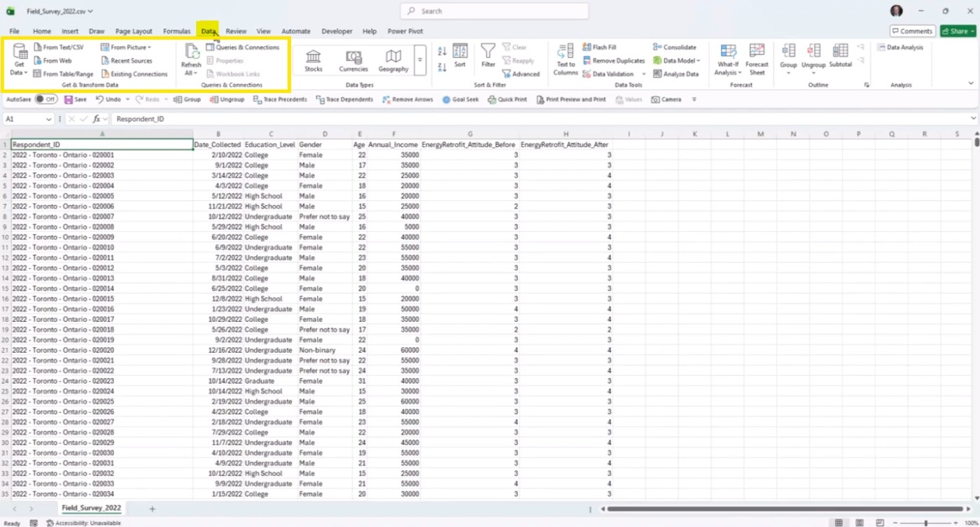Open the Formulas tab
Screen dimensions: 980x527
tap(176, 31)
